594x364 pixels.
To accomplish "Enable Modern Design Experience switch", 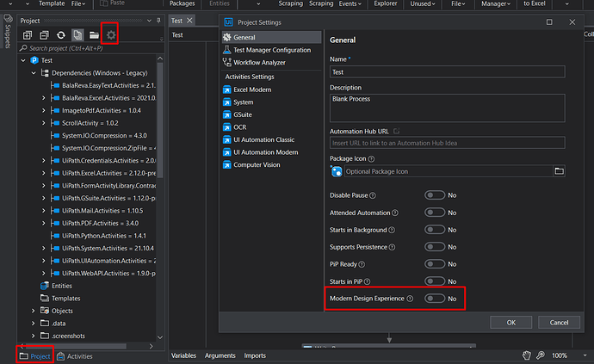I will pos(435,299).
